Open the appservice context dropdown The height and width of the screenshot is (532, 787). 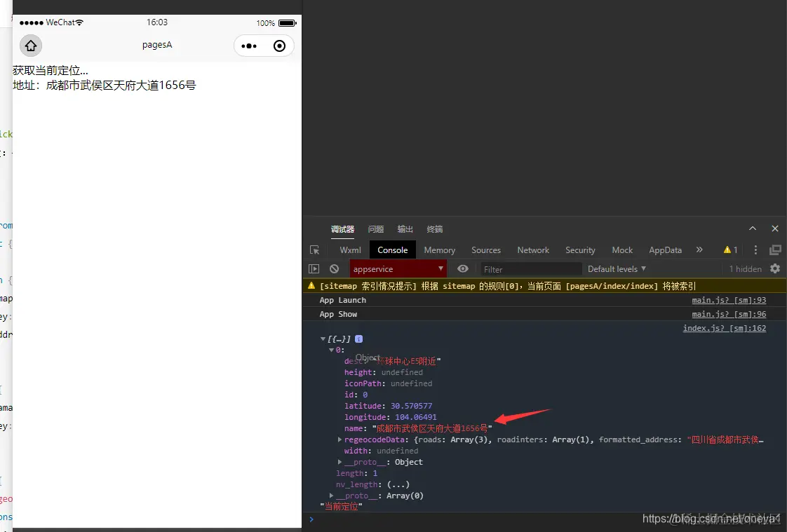pos(398,268)
